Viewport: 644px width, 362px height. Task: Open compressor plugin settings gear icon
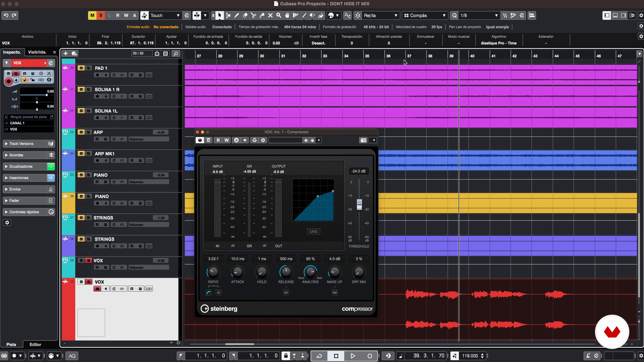(x=263, y=140)
